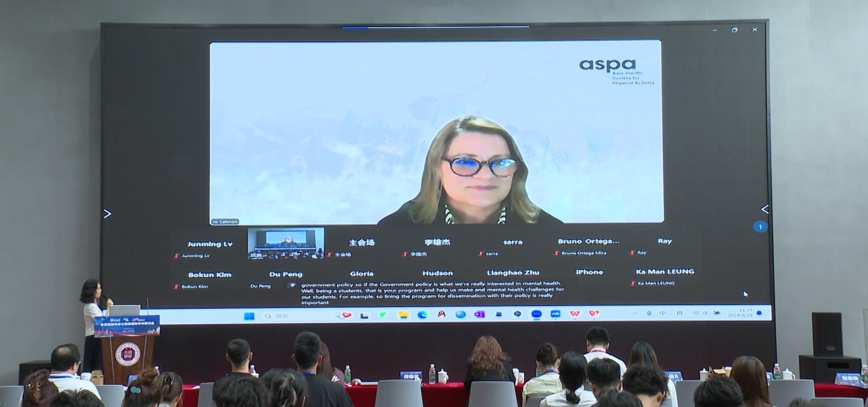This screenshot has width=868, height=407.
Task: Open the Windows Start menu
Action: 249,316
